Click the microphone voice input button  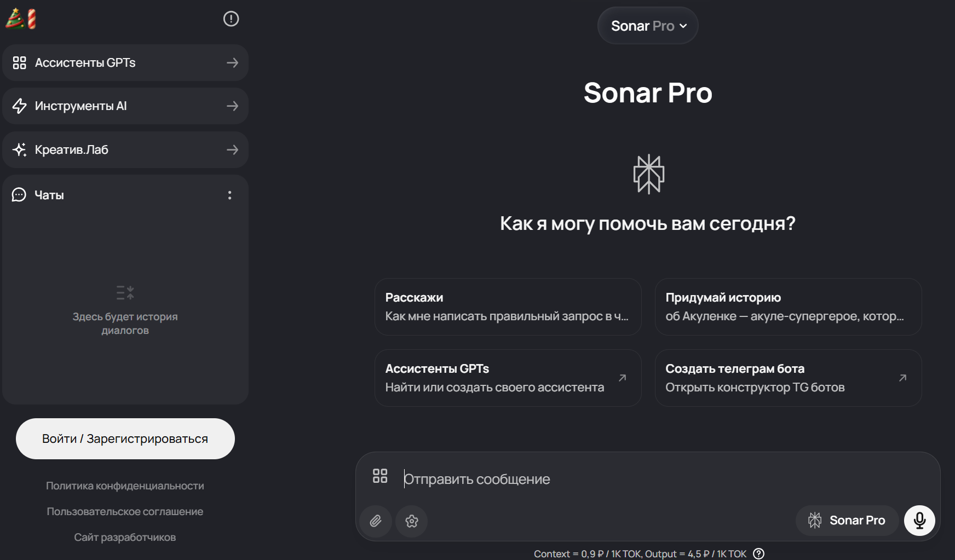[919, 520]
